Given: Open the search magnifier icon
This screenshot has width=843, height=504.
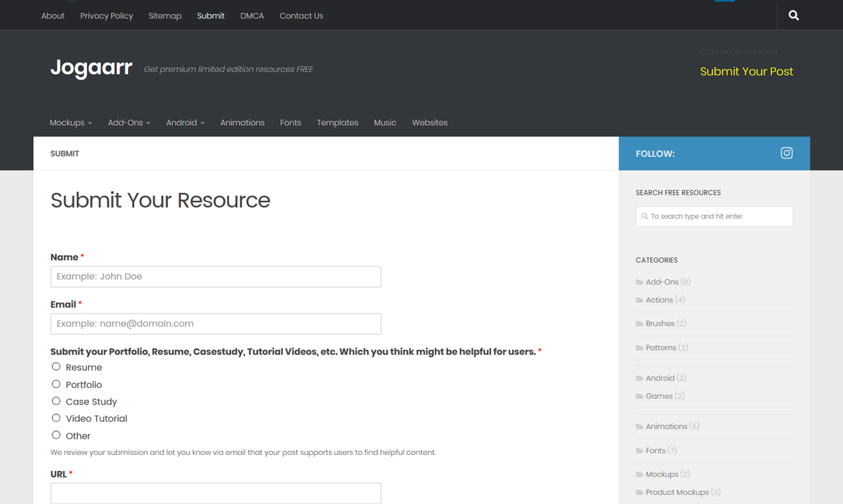Looking at the screenshot, I should pos(793,15).
